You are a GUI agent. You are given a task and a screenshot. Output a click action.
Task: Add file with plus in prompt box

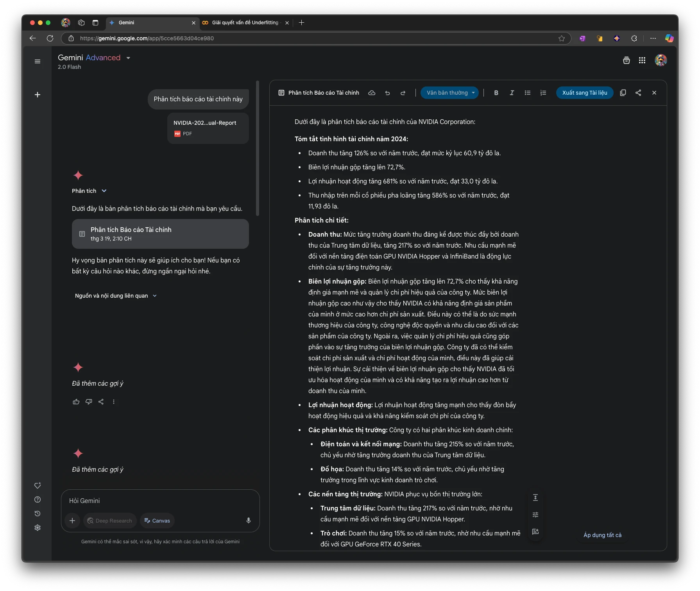[x=72, y=521]
